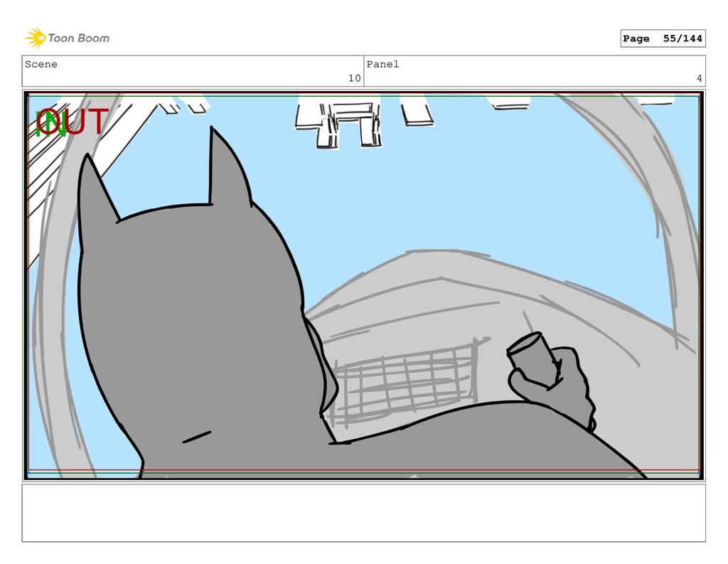Viewport: 728px width, 564px height.
Task: Click the empty caption box below panel
Action: [364, 513]
